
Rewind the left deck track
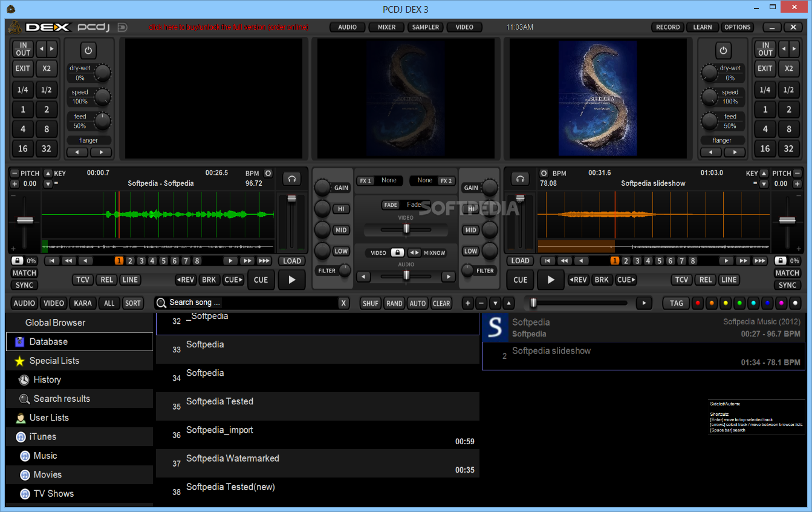pos(69,261)
